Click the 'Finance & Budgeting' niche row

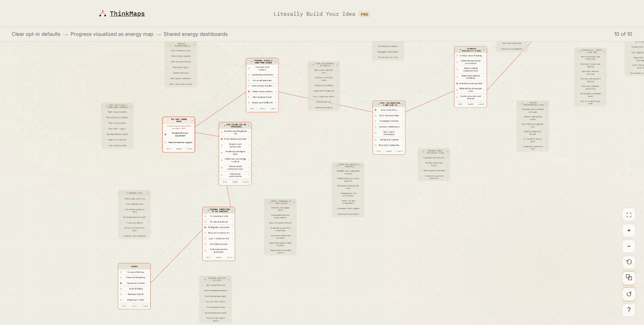134,277
